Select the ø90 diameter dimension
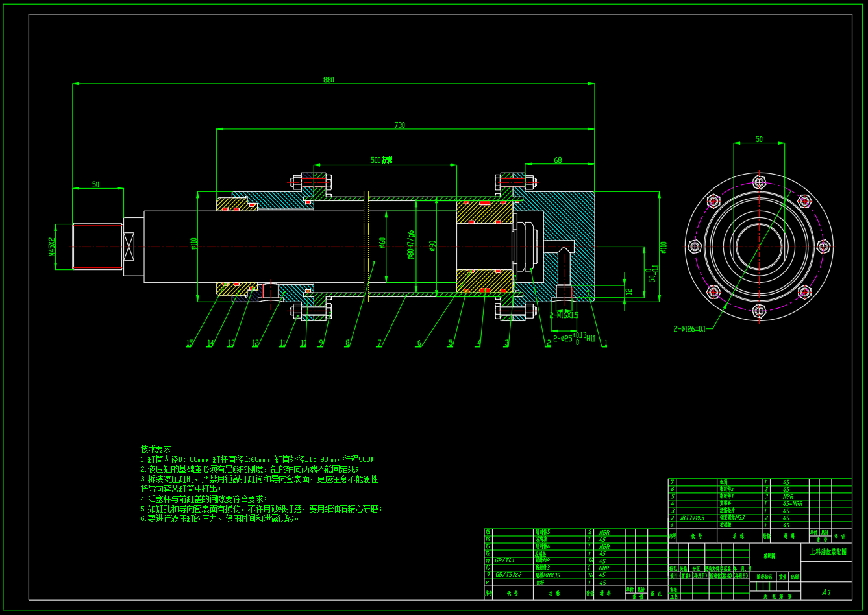This screenshot has width=868, height=615. 432,246
